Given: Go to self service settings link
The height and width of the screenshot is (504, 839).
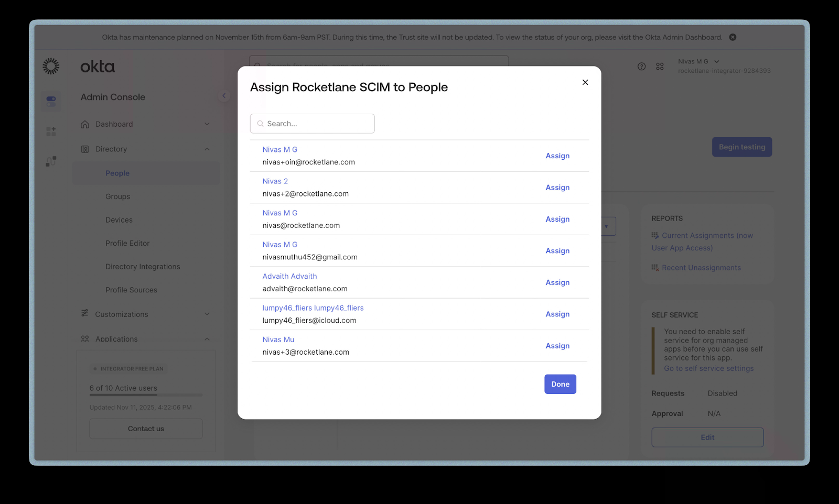Looking at the screenshot, I should tap(709, 368).
